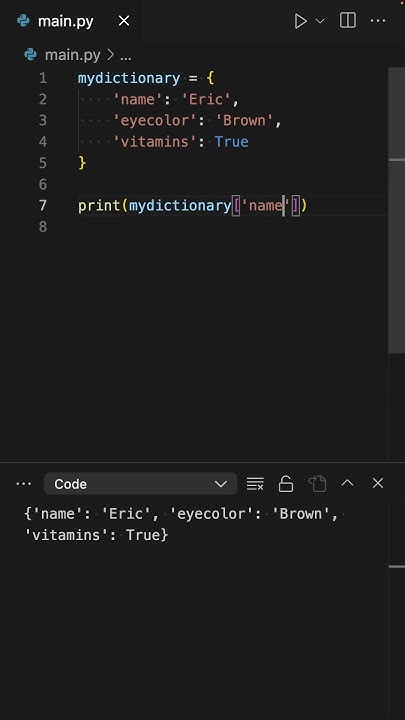The height and width of the screenshot is (720, 405).
Task: Click Python icon in breadcrumb
Action: (30, 56)
